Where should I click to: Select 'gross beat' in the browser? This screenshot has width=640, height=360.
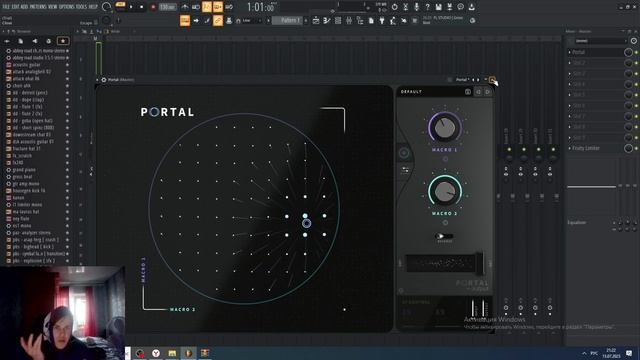pyautogui.click(x=22, y=177)
